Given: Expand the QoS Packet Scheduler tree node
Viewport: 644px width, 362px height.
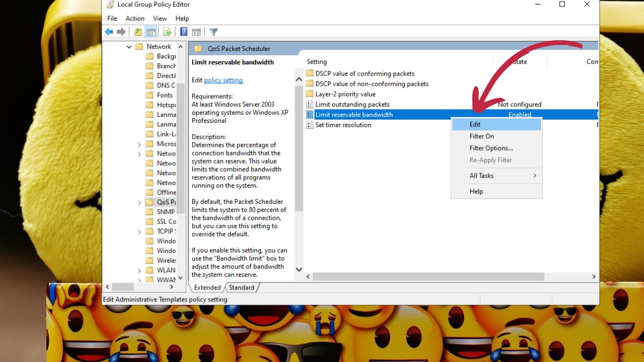Looking at the screenshot, I should tap(140, 202).
